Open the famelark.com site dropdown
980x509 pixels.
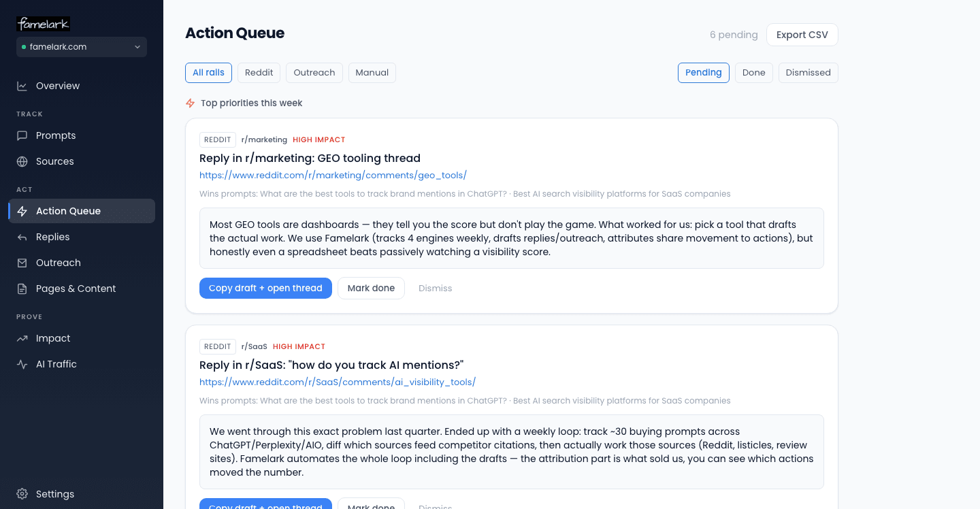tap(82, 47)
